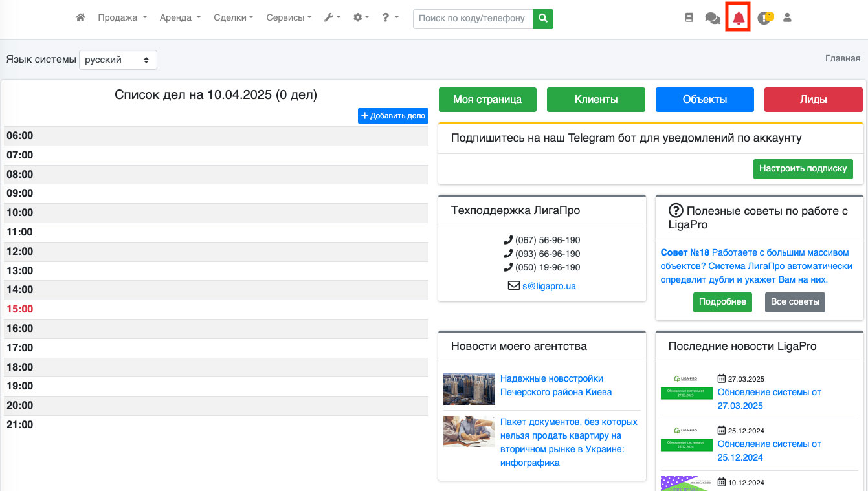Expand the Сервисы menu

pos(289,18)
